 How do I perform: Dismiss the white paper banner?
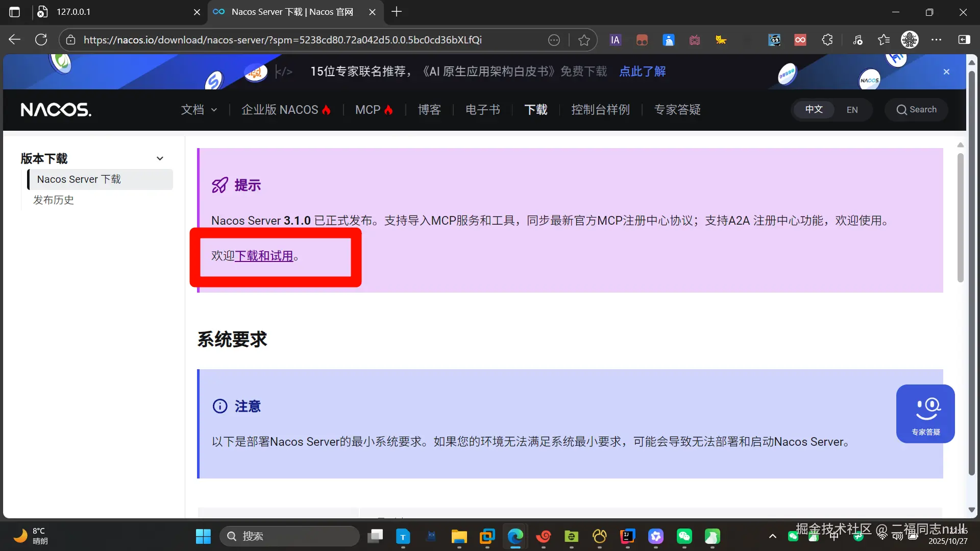point(946,72)
